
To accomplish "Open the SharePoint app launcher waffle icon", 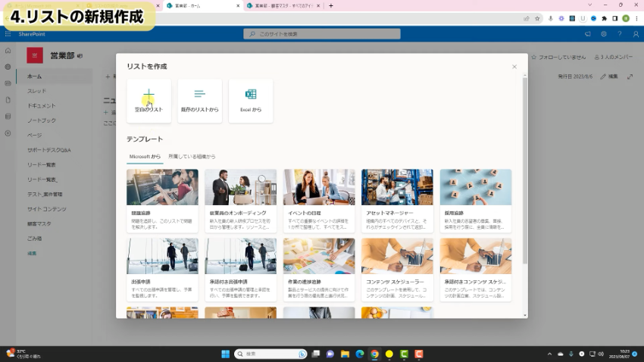I will (8, 34).
